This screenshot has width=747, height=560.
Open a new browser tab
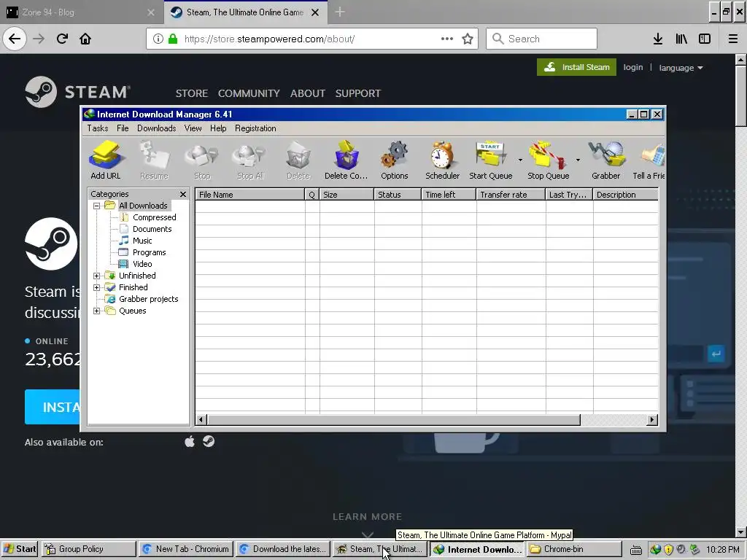point(340,12)
